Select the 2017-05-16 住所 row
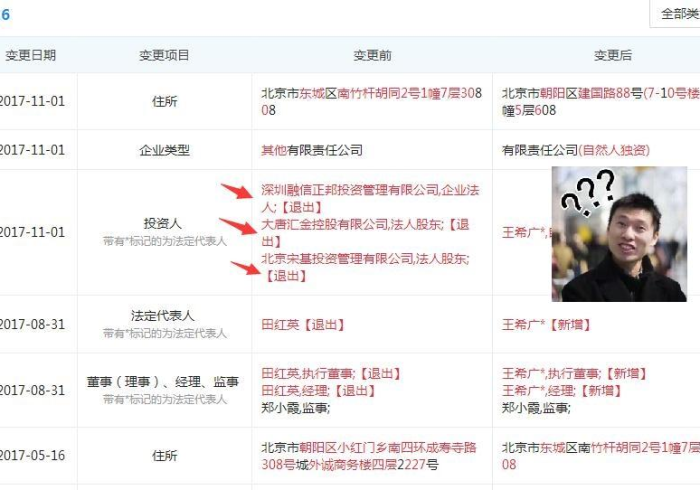This screenshot has width=700, height=490. 350,456
